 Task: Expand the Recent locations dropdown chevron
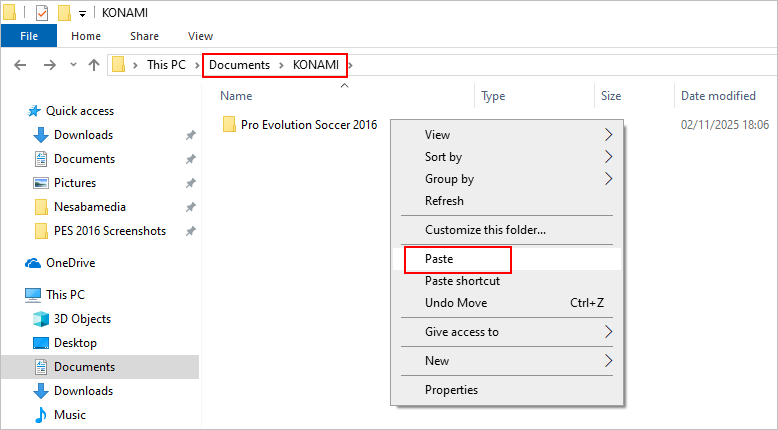click(74, 65)
